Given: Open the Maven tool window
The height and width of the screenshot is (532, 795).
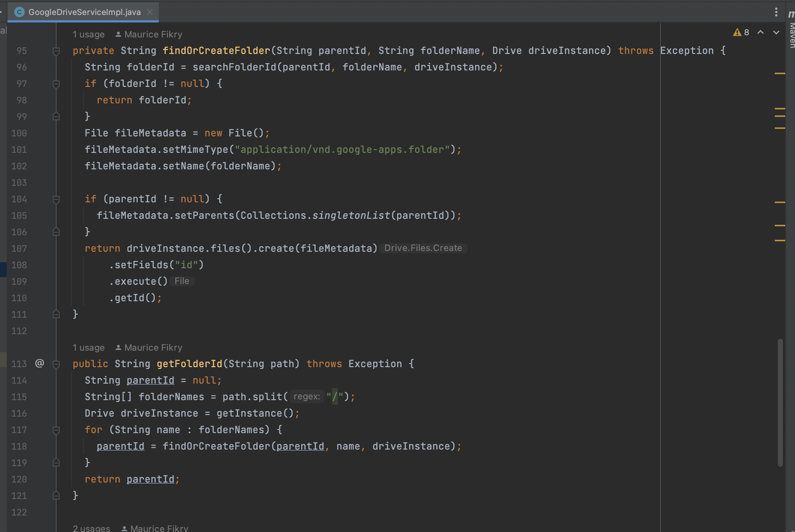Looking at the screenshot, I should pos(791,30).
